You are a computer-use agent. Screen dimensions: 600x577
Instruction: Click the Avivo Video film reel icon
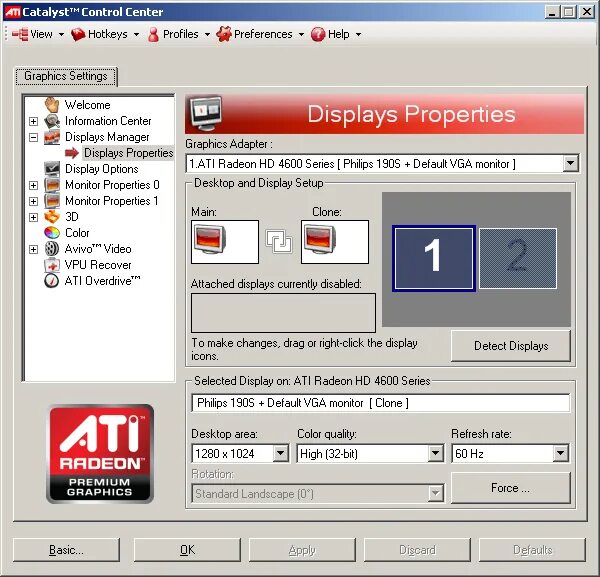(52, 249)
